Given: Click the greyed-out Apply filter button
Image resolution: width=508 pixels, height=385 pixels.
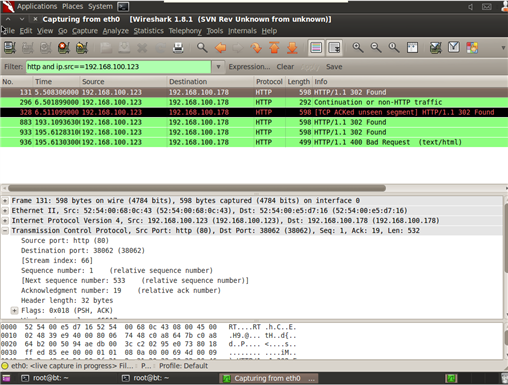Looking at the screenshot, I should (x=310, y=67).
